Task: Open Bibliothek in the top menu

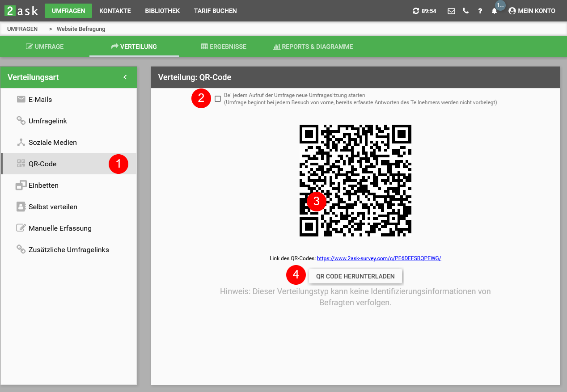Action: [x=162, y=11]
